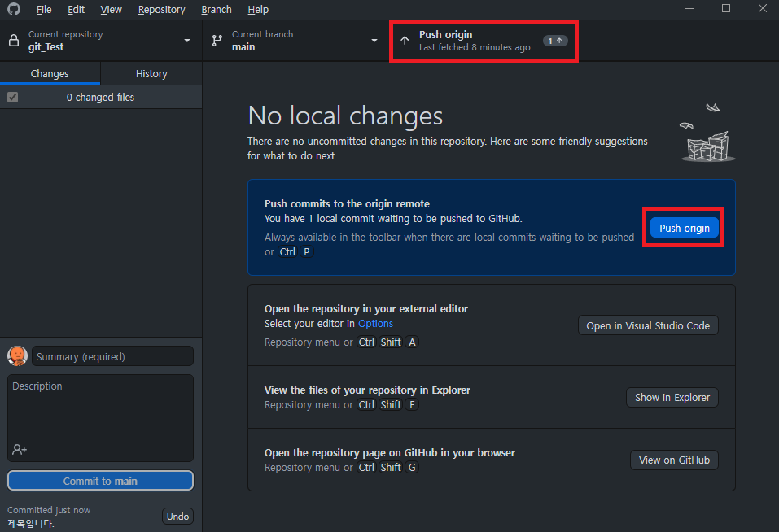Open the Options link
This screenshot has height=532, width=779.
[x=375, y=324]
